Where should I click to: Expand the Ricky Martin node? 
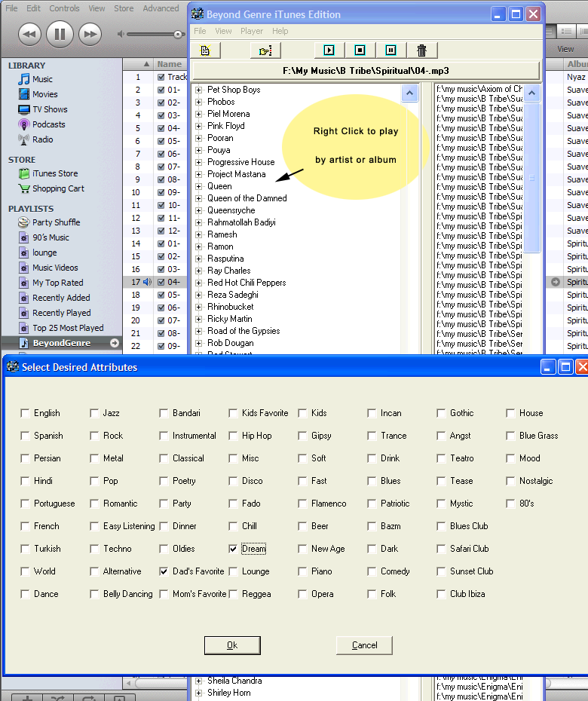click(x=198, y=319)
